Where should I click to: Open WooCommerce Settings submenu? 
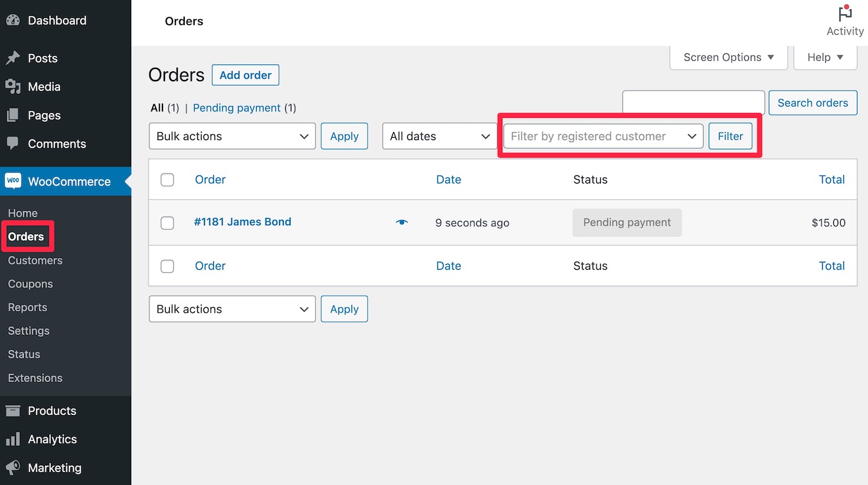point(29,331)
